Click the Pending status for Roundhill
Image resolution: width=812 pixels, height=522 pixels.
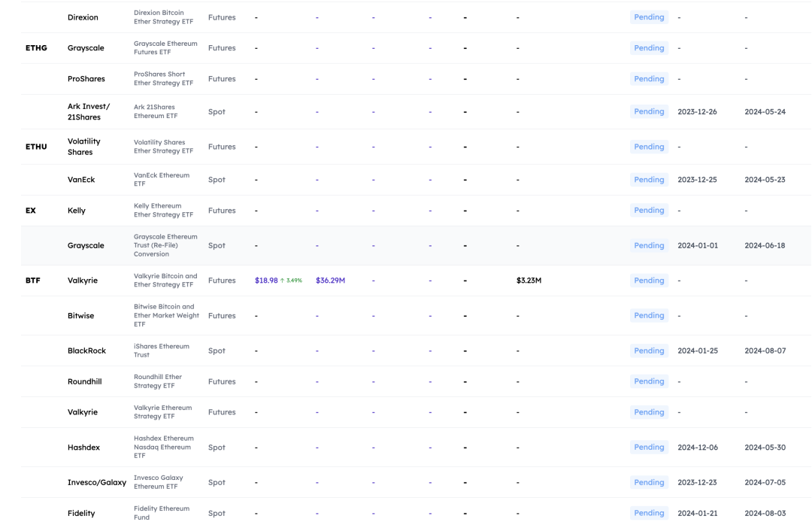[x=649, y=381]
